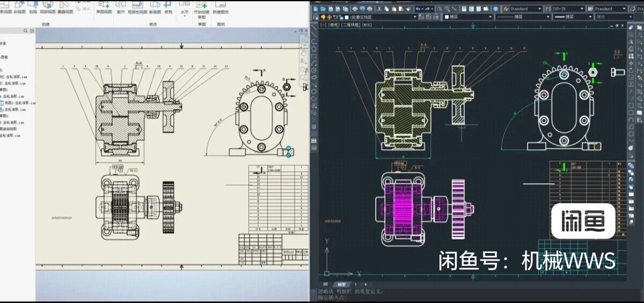Click the [俯视] view control label
This screenshot has width=644, height=303.
click(x=334, y=25)
